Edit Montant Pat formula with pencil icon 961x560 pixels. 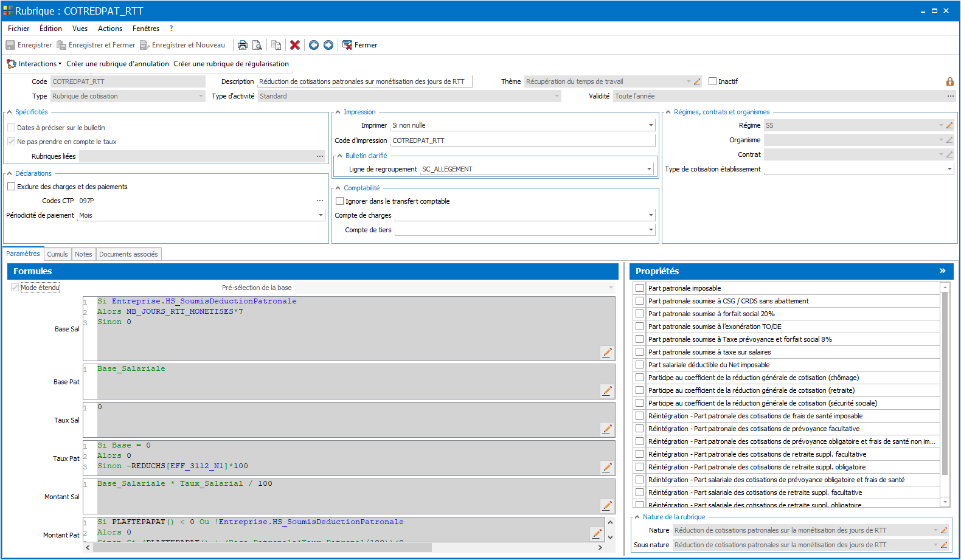click(597, 533)
